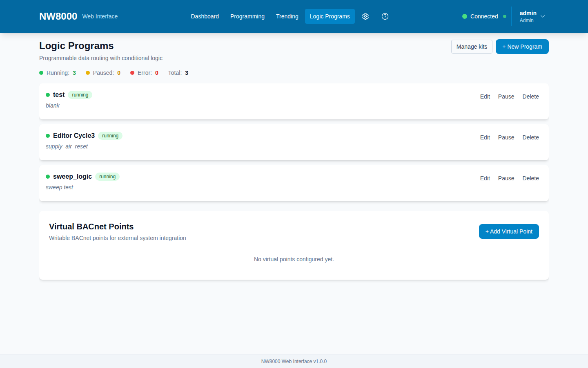
Task: Click the green status dot beside Editor Cycle3
Action: (x=48, y=136)
